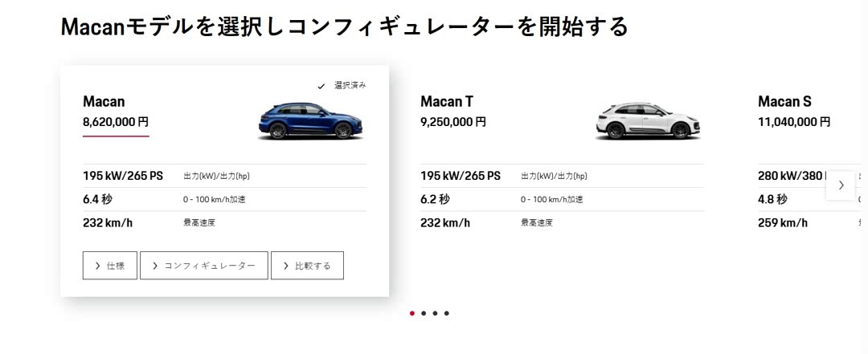868x354 pixels.
Task: Go to the second pagination dot
Action: (x=424, y=313)
